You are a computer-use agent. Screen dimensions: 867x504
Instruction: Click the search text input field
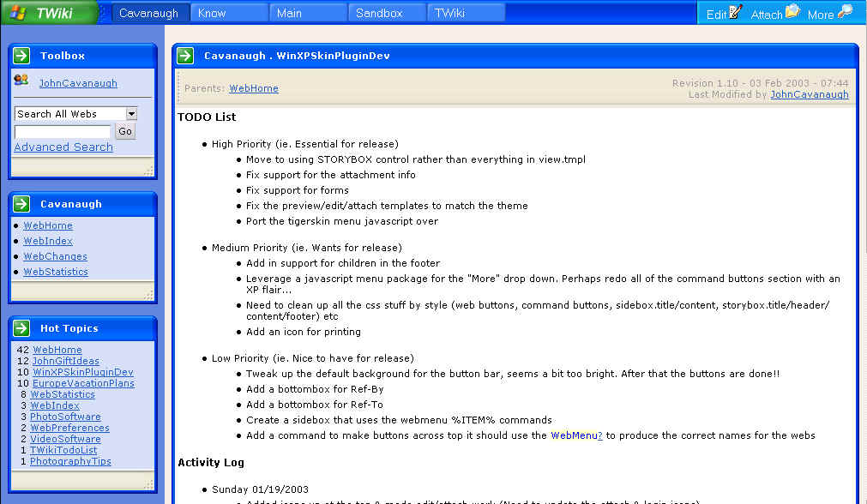point(63,131)
